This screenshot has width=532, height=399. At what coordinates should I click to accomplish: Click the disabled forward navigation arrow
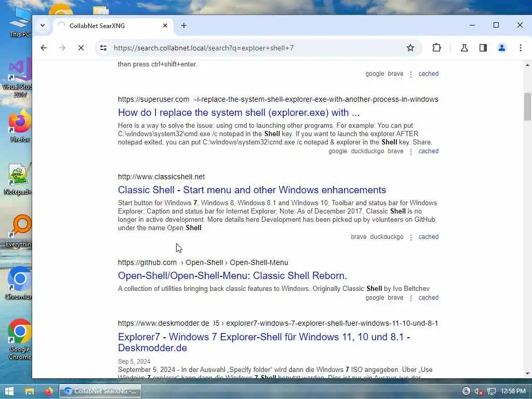(62, 48)
